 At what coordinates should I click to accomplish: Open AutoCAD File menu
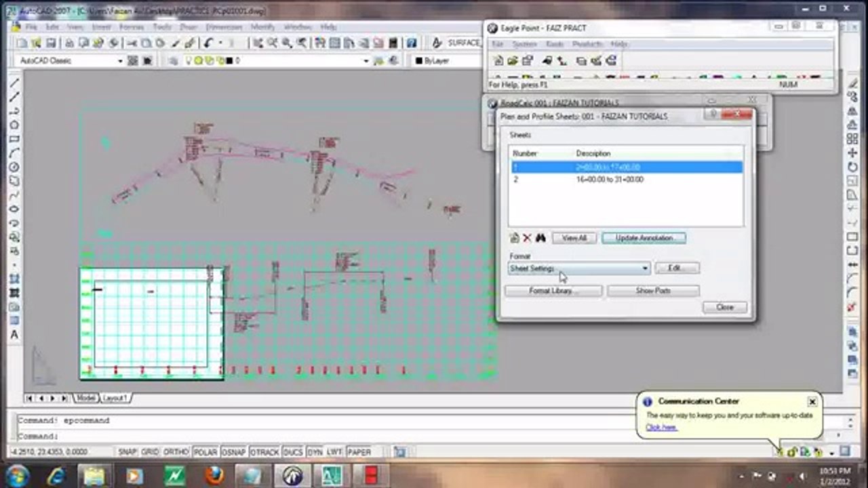[x=31, y=27]
